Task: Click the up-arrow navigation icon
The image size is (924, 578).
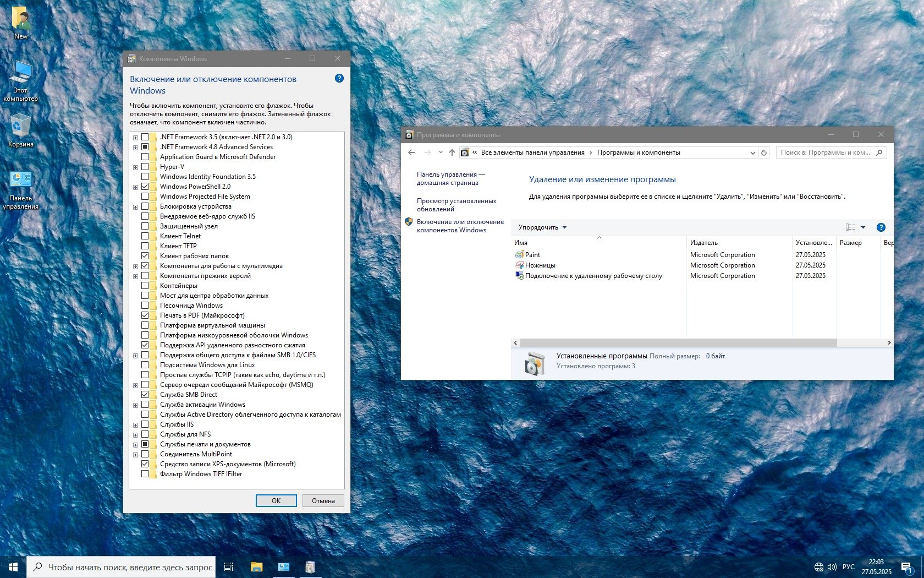Action: click(452, 152)
